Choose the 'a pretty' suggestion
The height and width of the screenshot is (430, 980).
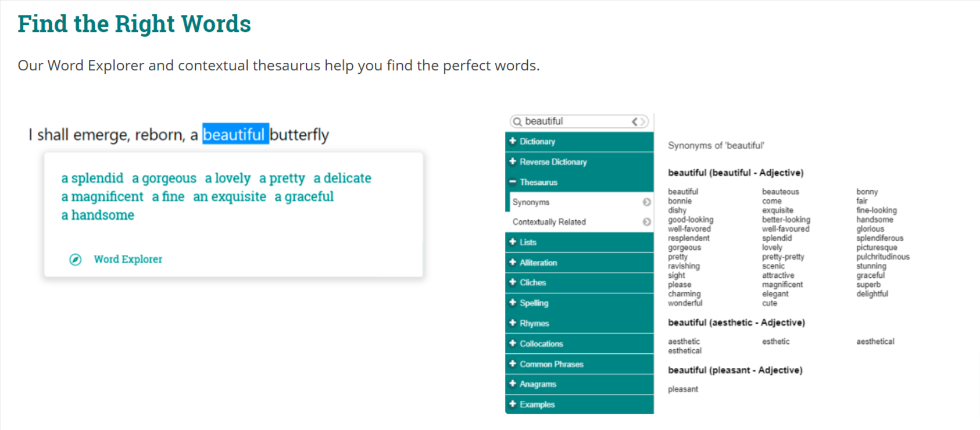pyautogui.click(x=282, y=178)
